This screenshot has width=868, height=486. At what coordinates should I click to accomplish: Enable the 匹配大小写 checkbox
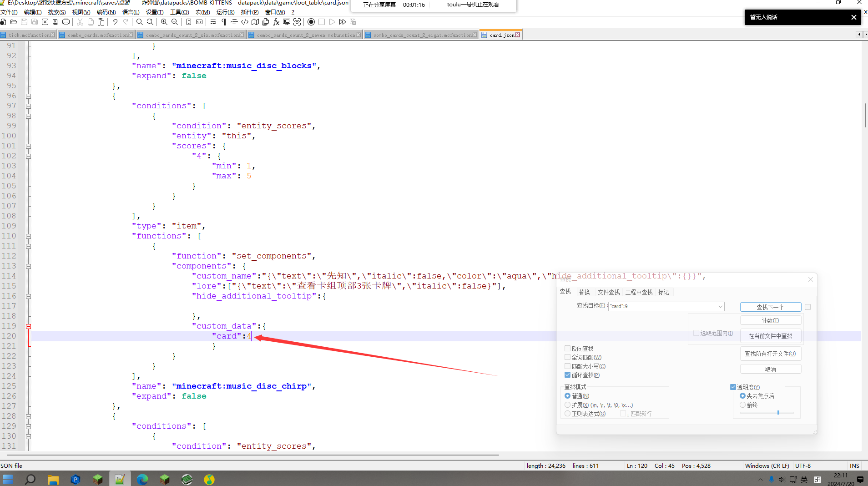tap(567, 366)
